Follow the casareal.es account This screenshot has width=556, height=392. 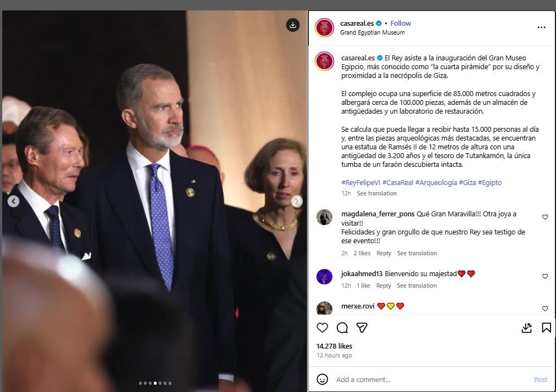[x=401, y=23]
